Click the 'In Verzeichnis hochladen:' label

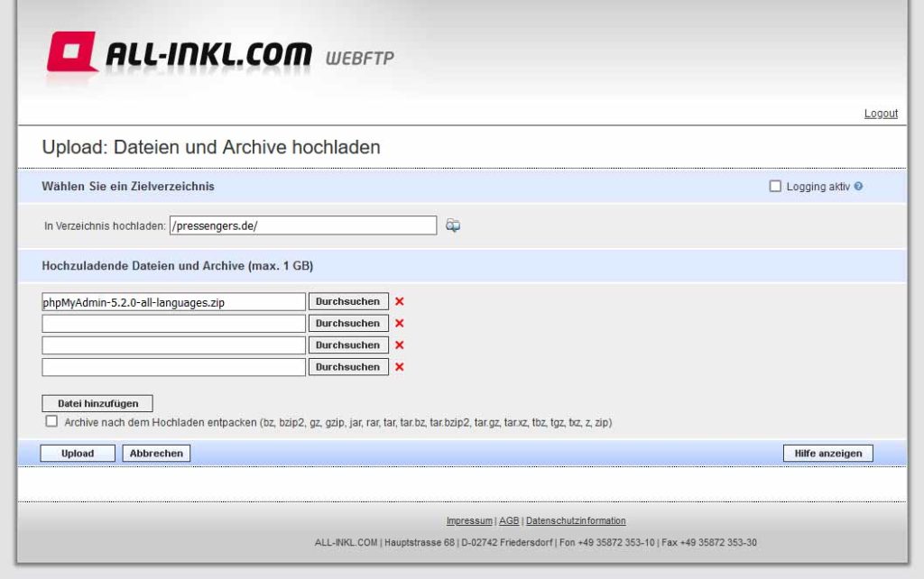(x=105, y=226)
